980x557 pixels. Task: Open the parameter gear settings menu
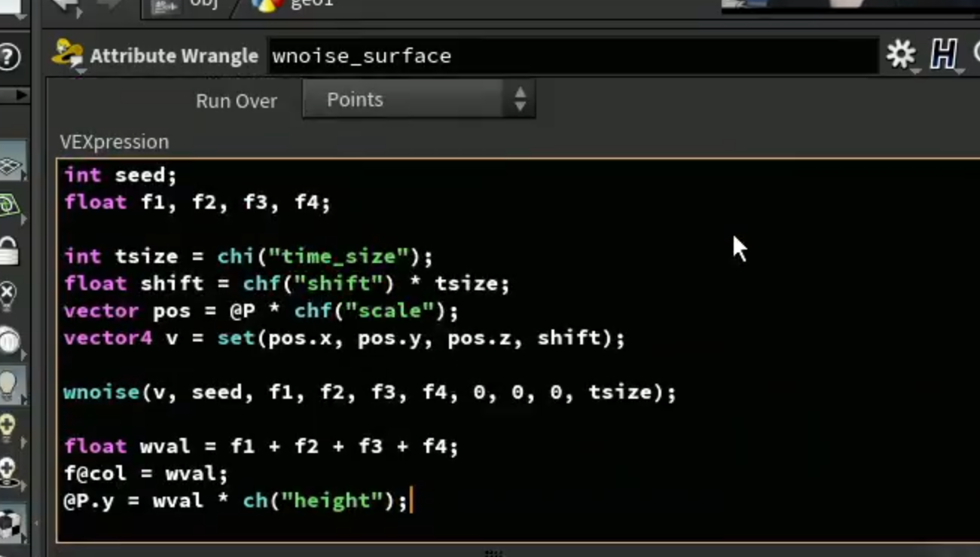tap(901, 54)
